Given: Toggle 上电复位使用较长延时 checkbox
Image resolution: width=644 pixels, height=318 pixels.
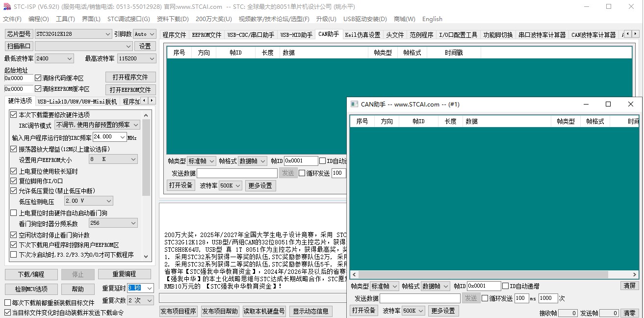Looking at the screenshot, I should (14, 171).
